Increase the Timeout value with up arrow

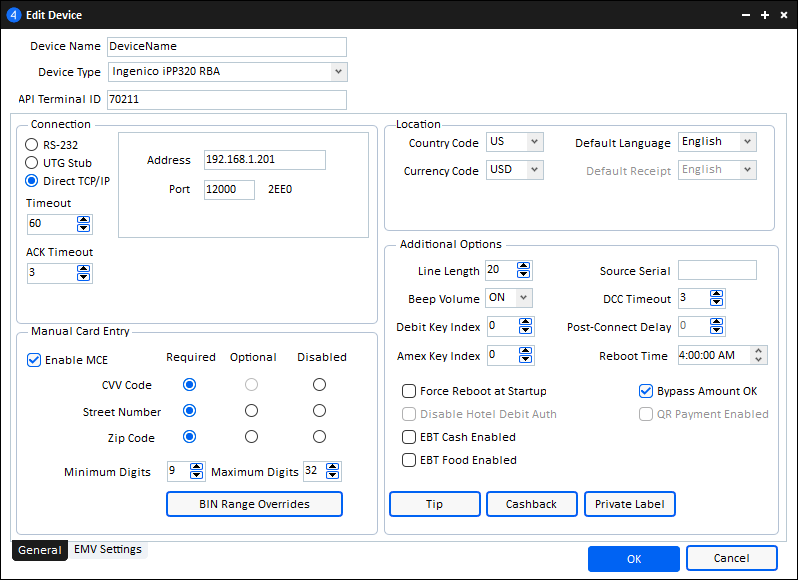tap(84, 219)
